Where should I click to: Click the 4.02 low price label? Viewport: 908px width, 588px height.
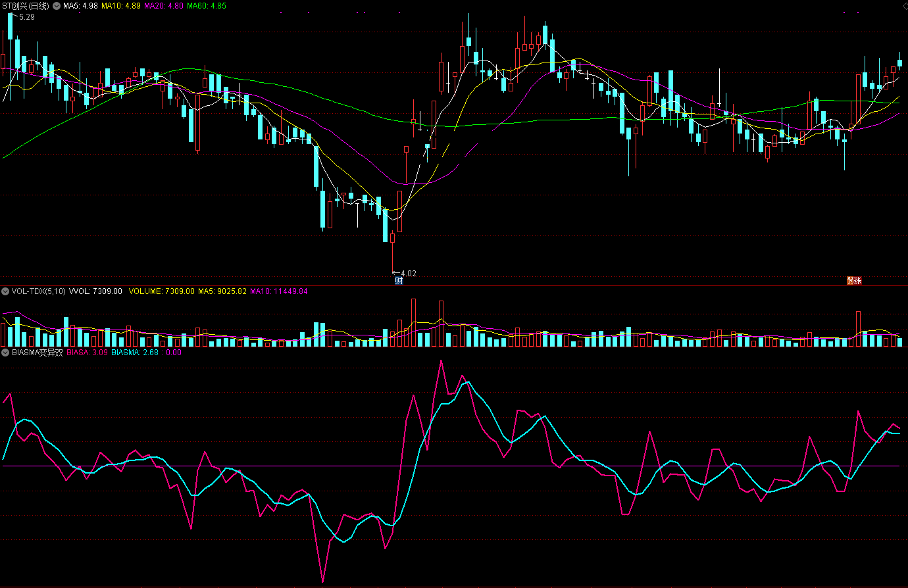[x=408, y=274]
